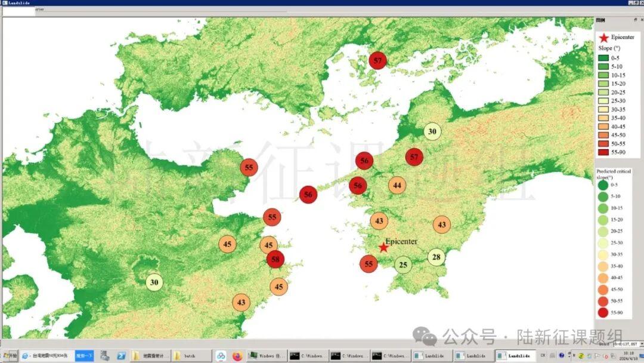The image size is (644, 363).
Task: Select the 40-45 predicted critical slope circle
Action: tap(603, 278)
